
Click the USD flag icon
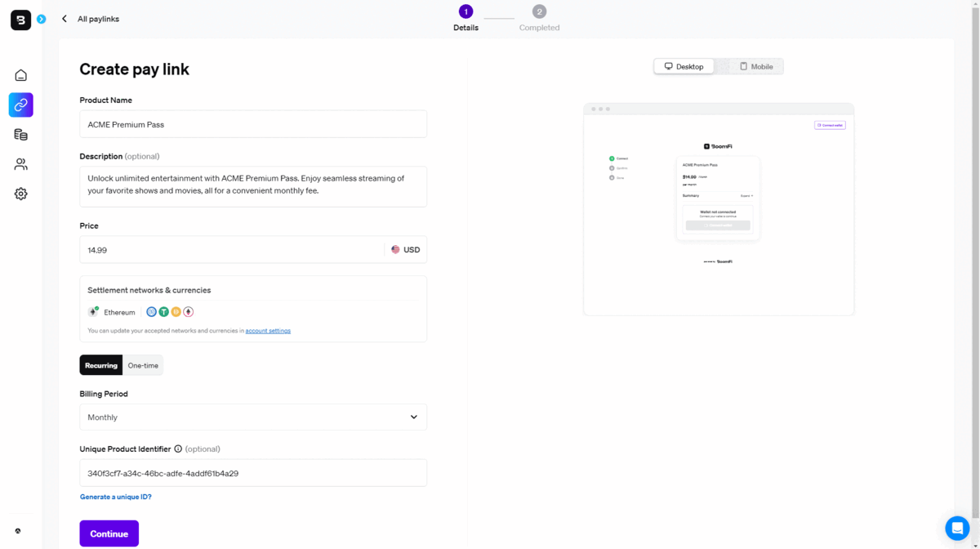pos(395,250)
